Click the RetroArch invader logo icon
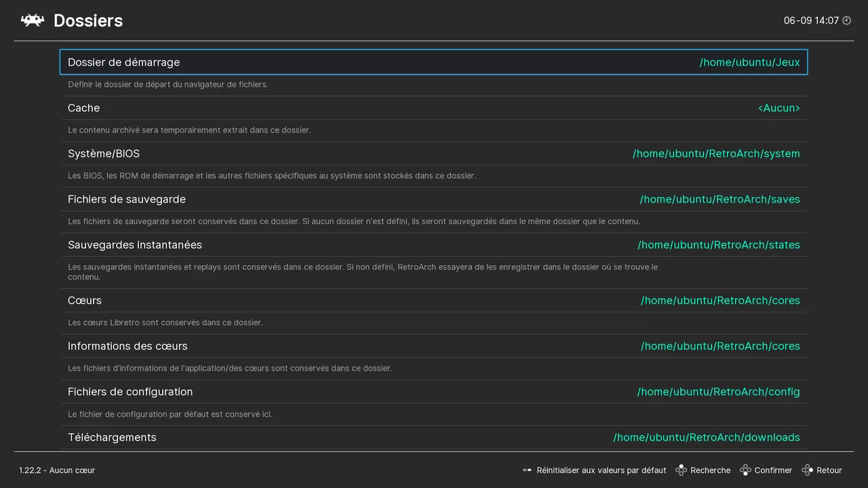 [32, 20]
